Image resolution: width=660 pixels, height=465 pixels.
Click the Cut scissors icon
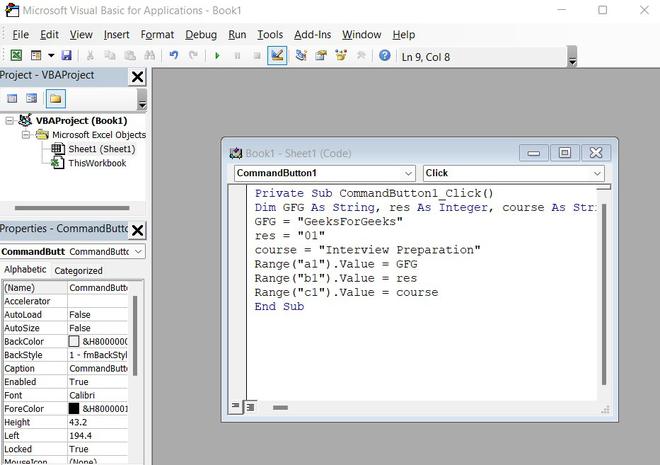click(x=90, y=55)
